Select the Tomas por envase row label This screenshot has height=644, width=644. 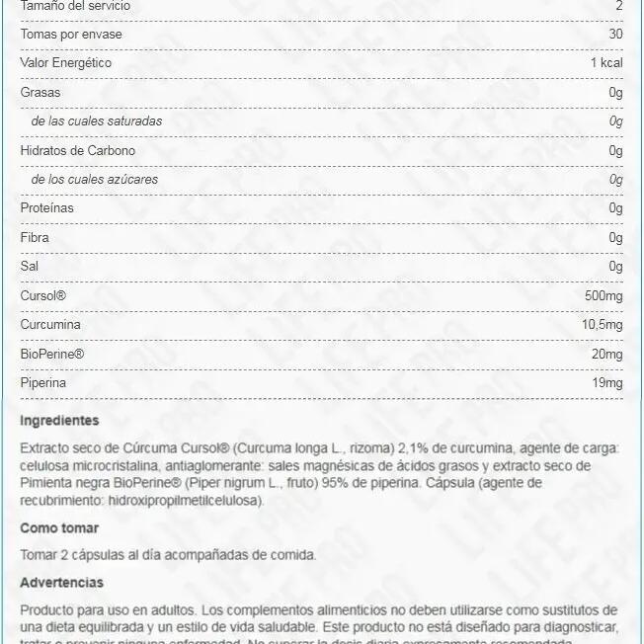[x=66, y=35]
